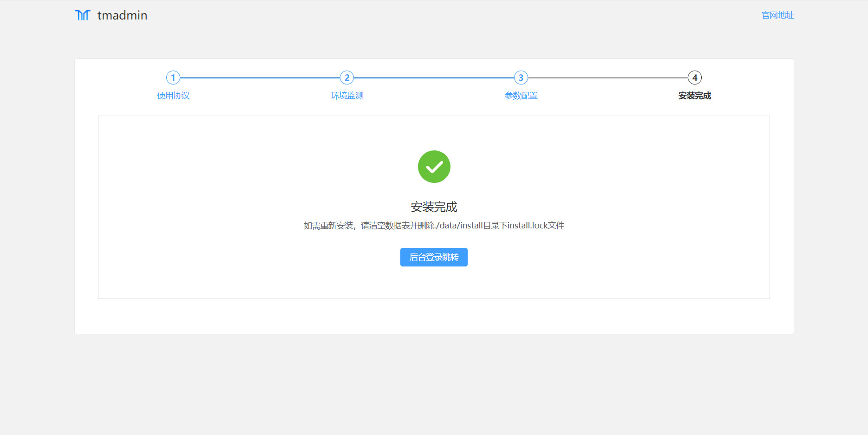Go to the 环境监测 step label
The width and height of the screenshot is (868, 435).
(x=347, y=96)
